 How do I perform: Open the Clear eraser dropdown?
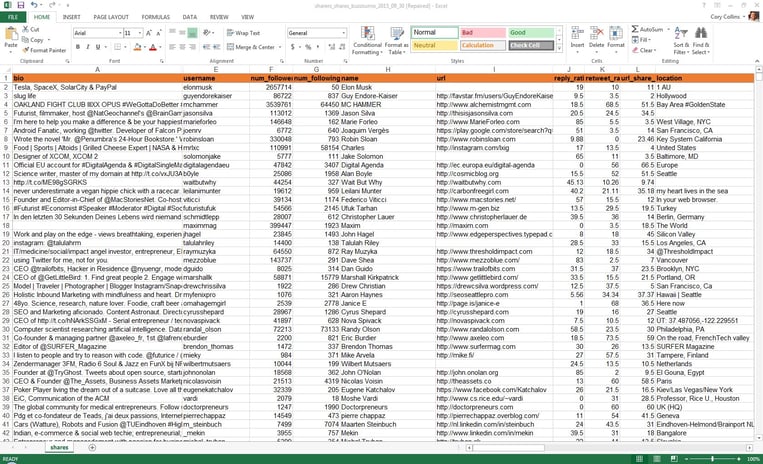click(x=644, y=50)
